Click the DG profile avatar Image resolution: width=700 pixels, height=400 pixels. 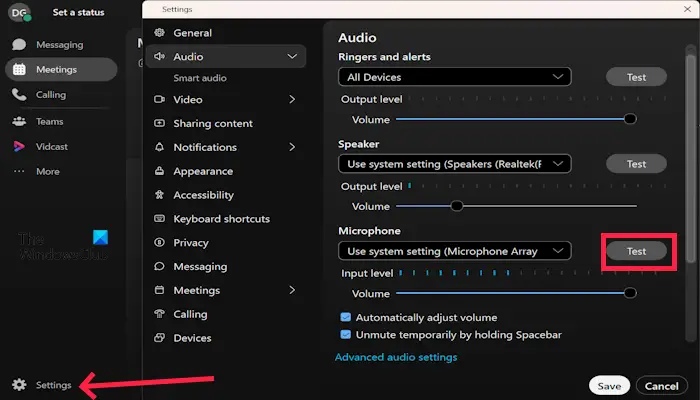(19, 12)
